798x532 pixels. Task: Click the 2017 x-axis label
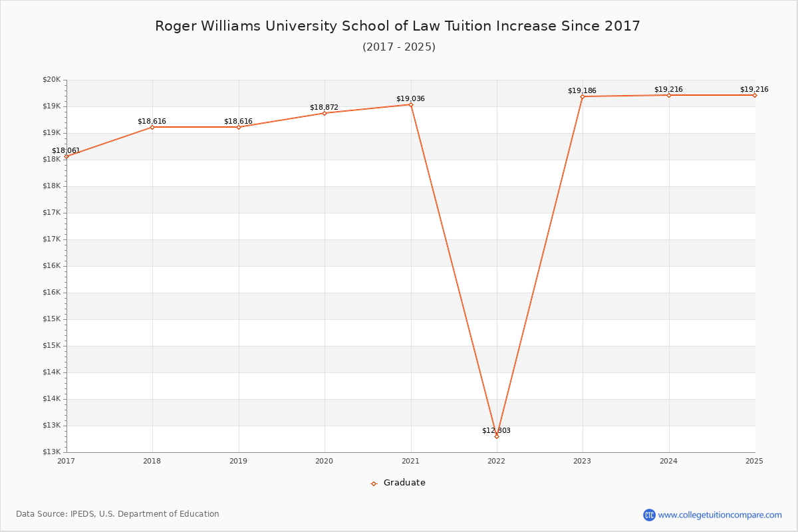click(x=66, y=461)
